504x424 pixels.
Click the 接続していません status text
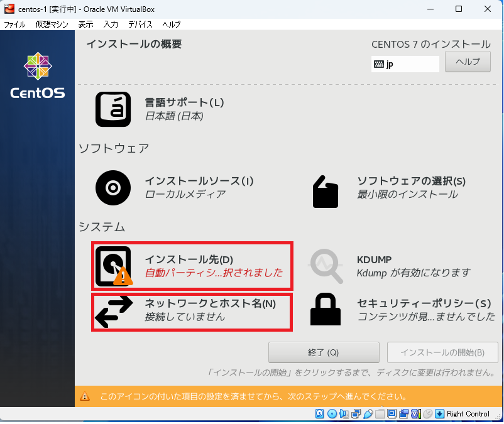point(185,317)
